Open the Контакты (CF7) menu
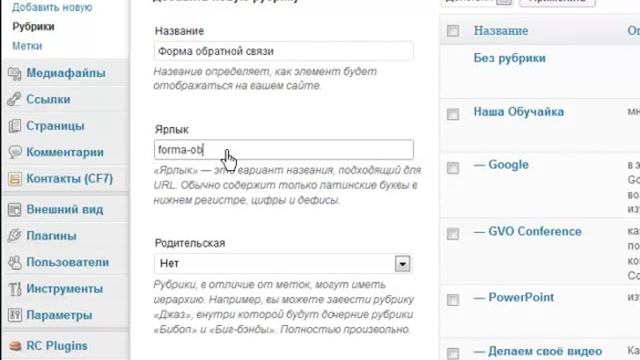 point(69,178)
